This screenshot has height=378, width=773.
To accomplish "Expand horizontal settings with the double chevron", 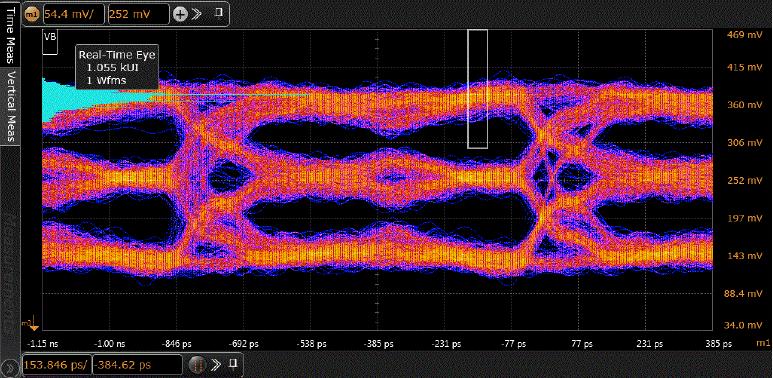I will tap(216, 365).
